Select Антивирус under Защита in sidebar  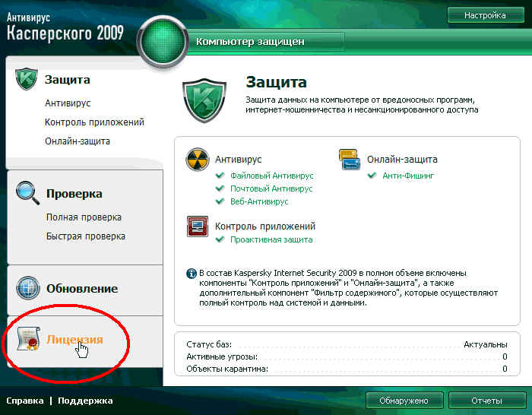[68, 103]
